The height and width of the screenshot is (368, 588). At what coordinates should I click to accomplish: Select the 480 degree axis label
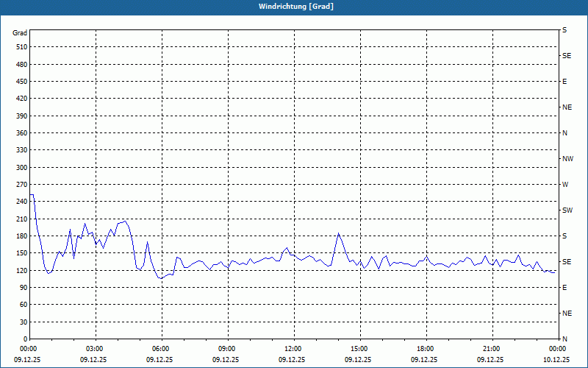pos(22,65)
